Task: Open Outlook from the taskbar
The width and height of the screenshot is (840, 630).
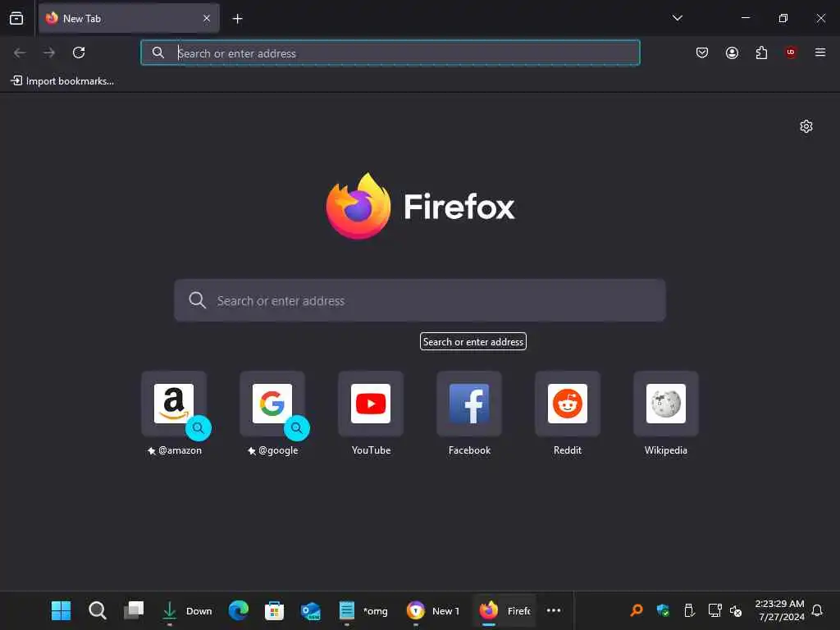Action: [311, 610]
